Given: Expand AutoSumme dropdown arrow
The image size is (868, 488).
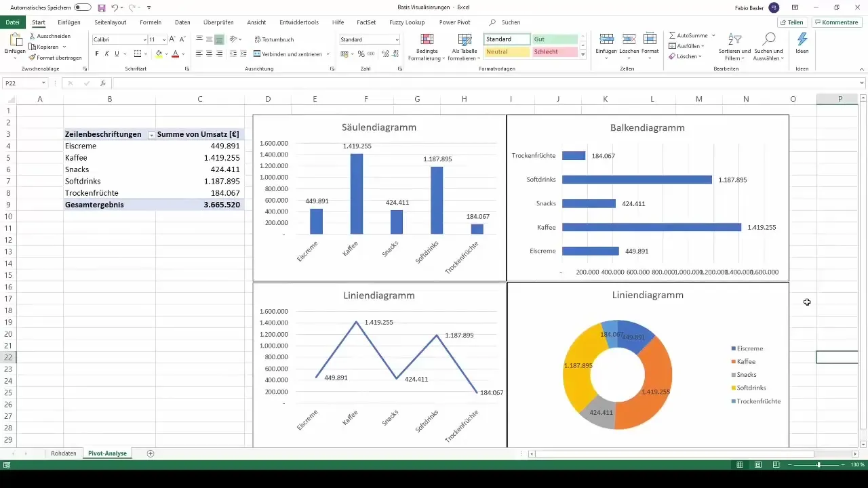Looking at the screenshot, I should pos(713,35).
